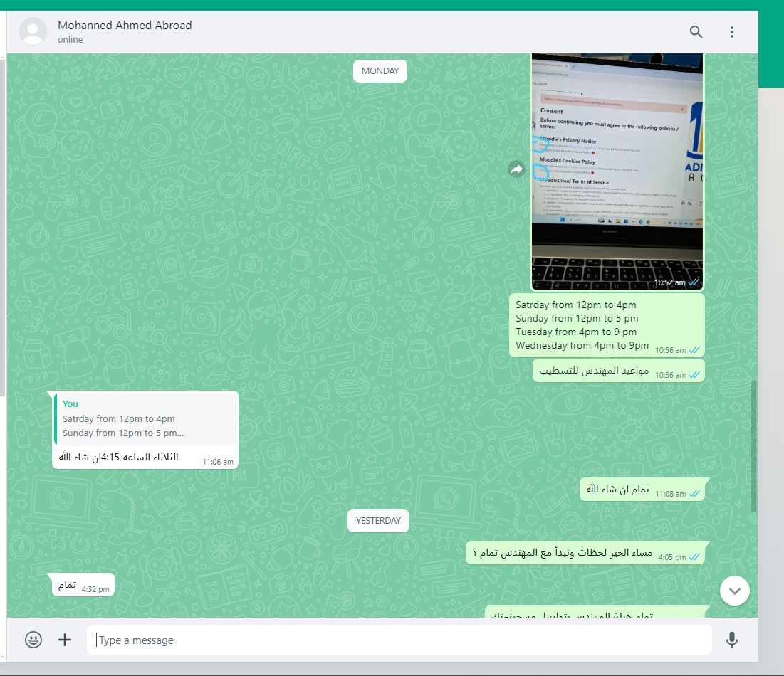Viewport: 784px width, 676px height.
Task: Jump to latest messages with down arrow
Action: [734, 591]
